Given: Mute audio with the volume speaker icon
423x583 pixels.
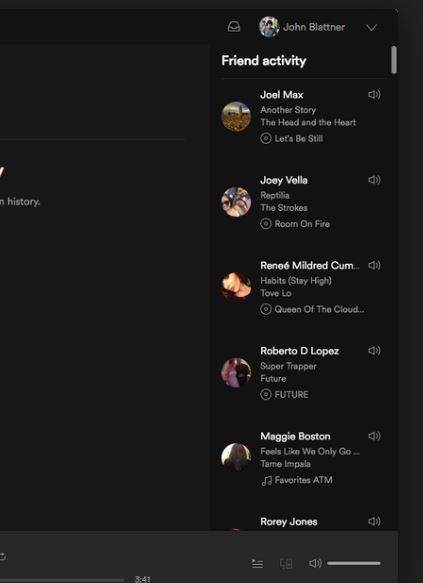Looking at the screenshot, I should [x=315, y=563].
